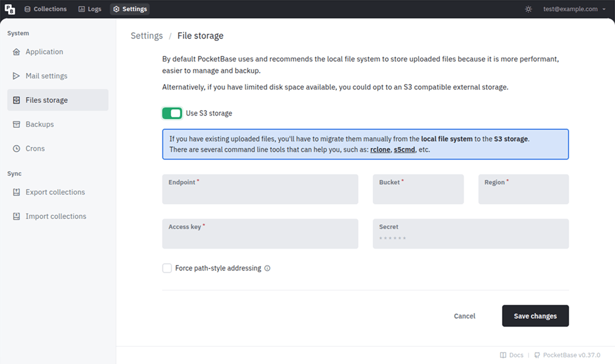615x364 pixels.
Task: Open Import collections page
Action: [58, 216]
